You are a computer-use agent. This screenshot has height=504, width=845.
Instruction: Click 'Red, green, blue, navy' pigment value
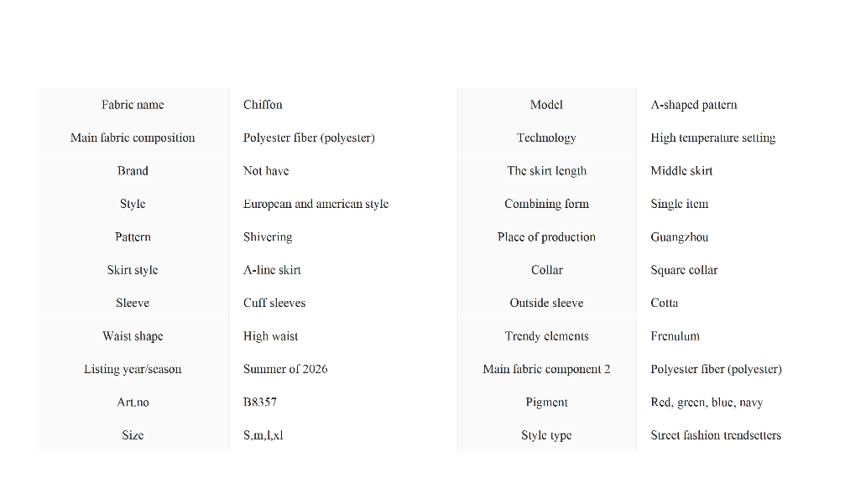click(707, 403)
